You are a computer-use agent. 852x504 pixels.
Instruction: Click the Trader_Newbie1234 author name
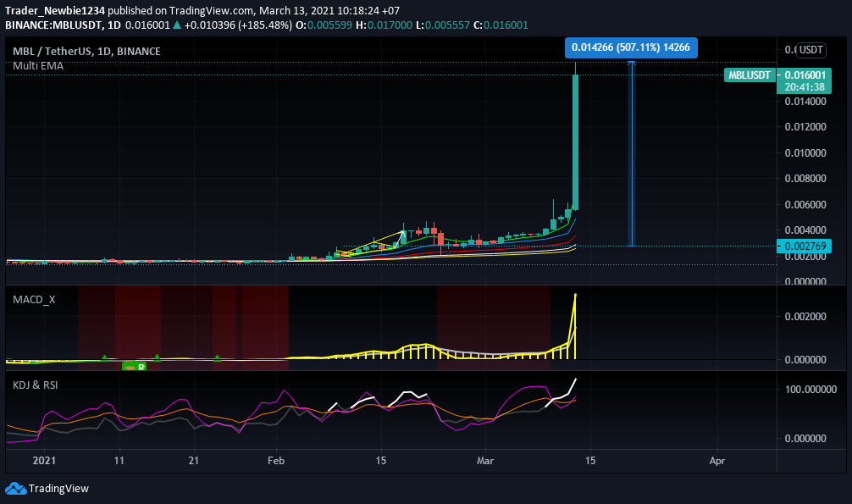click(x=55, y=10)
